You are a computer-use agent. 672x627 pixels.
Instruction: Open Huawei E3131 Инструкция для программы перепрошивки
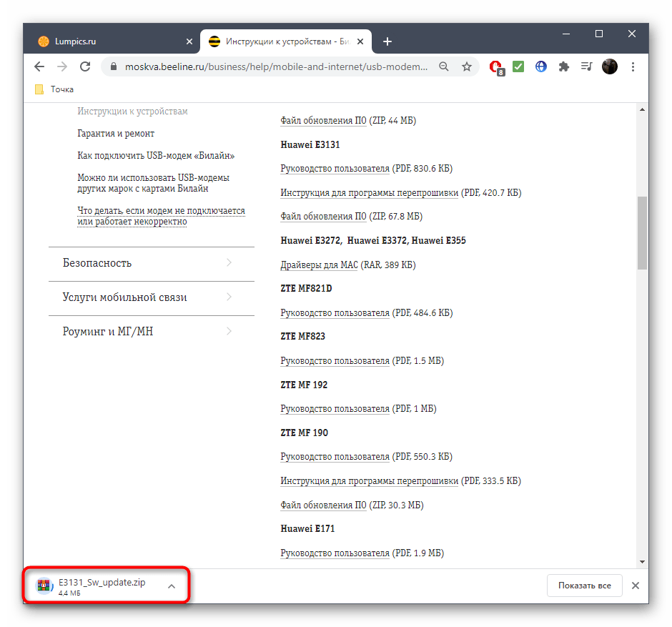click(x=369, y=193)
